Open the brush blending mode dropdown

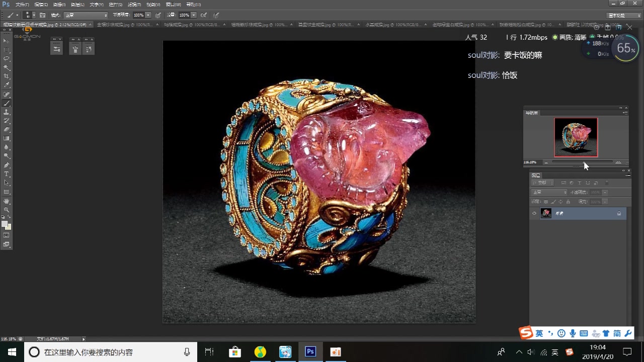pyautogui.click(x=86, y=16)
